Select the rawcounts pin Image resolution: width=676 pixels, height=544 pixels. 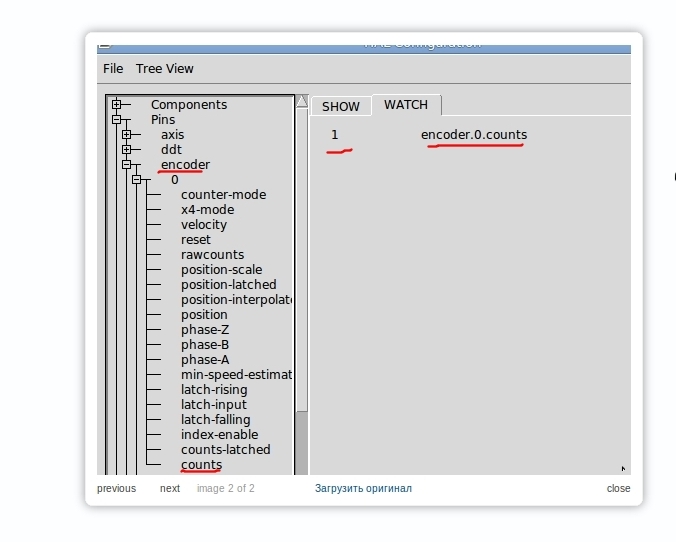212,255
